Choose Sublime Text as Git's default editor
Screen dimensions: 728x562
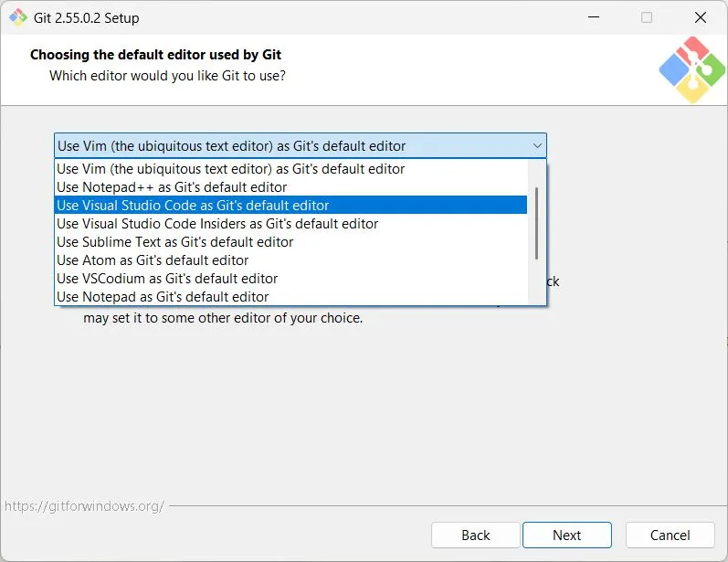click(x=290, y=242)
